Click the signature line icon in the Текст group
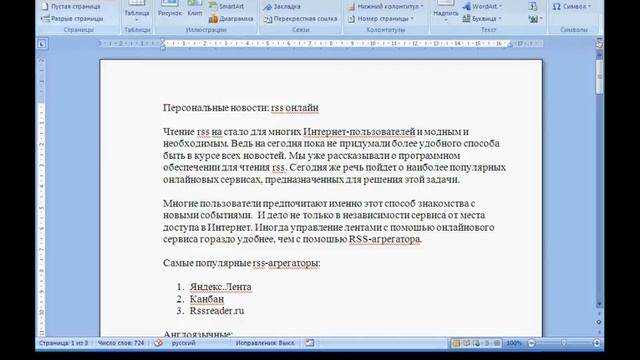The image size is (640, 360). 533,7
